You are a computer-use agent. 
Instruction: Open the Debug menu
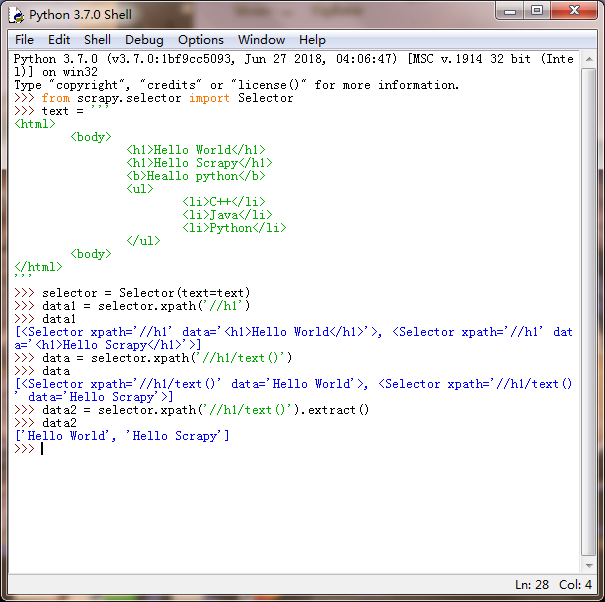point(144,40)
